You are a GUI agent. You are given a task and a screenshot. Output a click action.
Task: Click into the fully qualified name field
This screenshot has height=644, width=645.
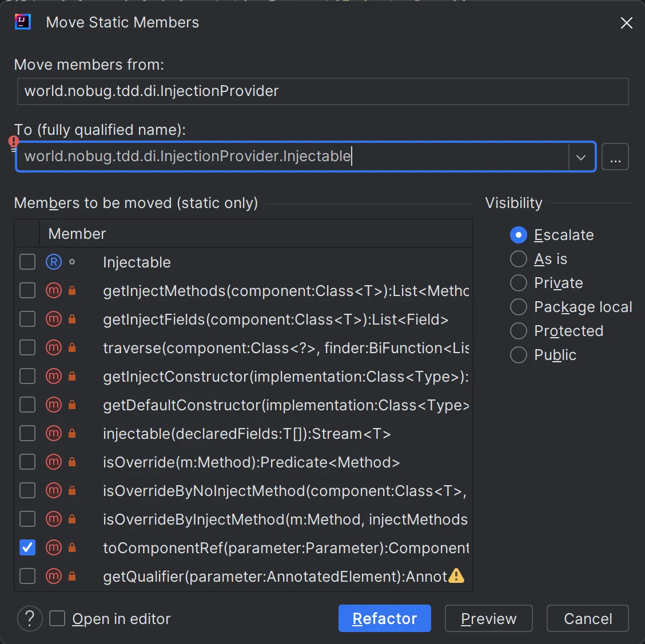coord(292,157)
